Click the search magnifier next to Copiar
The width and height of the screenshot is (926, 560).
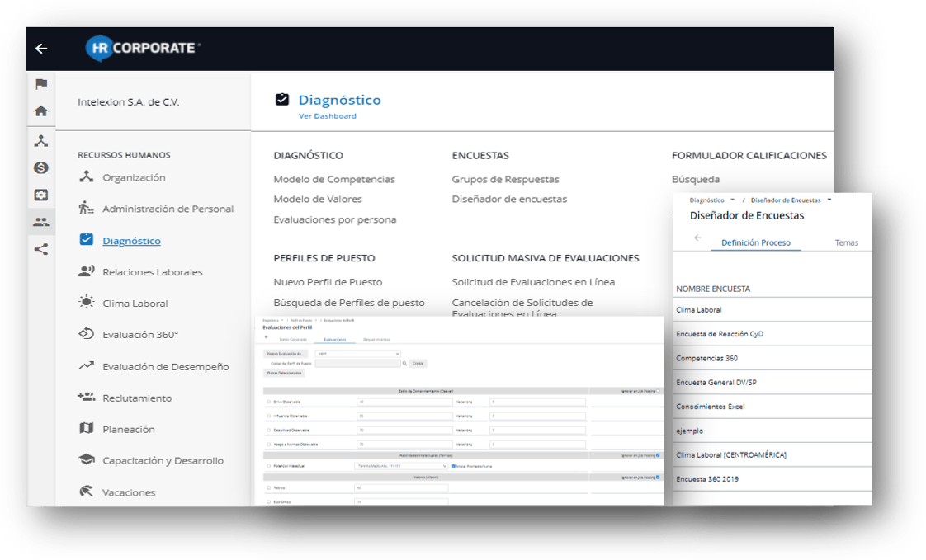pyautogui.click(x=404, y=363)
